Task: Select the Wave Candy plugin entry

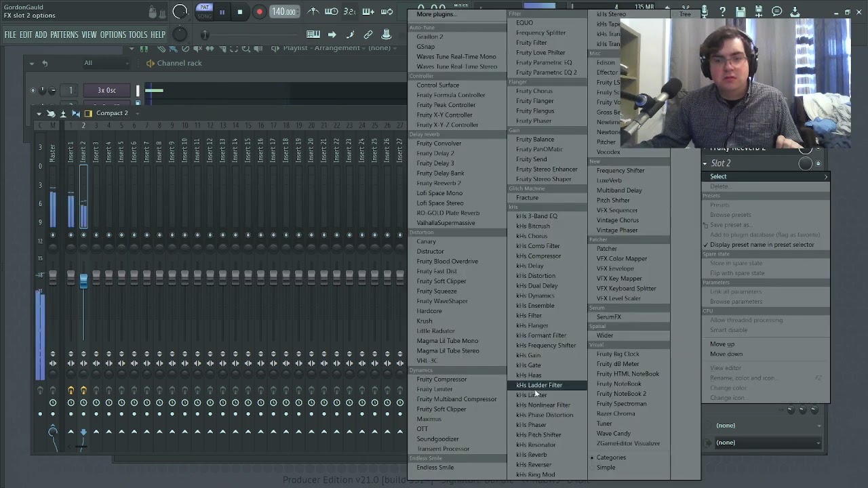Action: click(x=613, y=434)
